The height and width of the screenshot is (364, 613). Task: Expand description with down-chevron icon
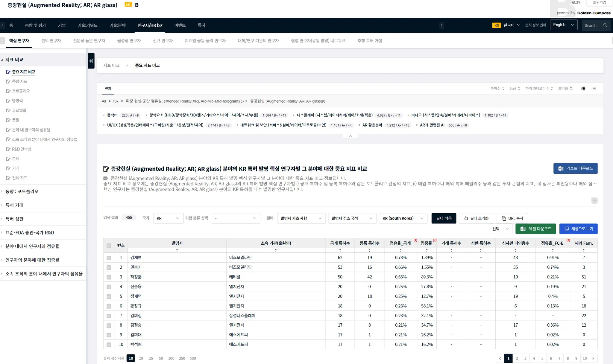tap(594, 201)
